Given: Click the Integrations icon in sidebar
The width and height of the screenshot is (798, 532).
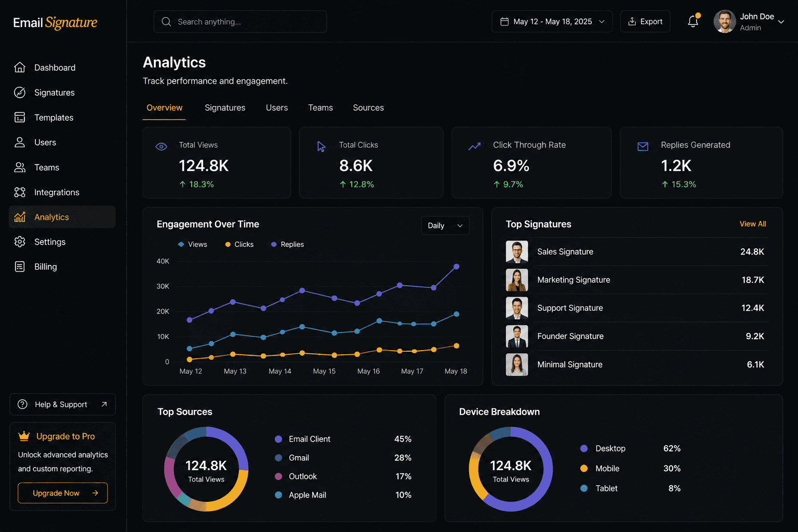Looking at the screenshot, I should click(x=20, y=192).
